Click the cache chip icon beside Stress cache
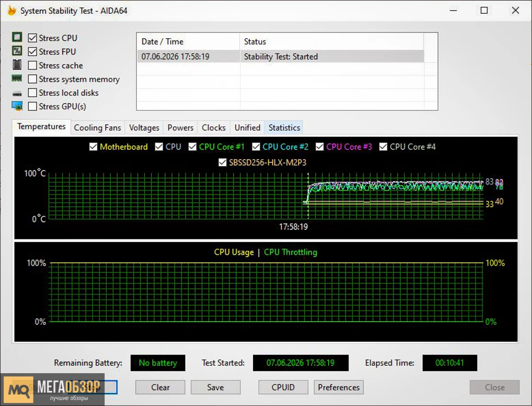The image size is (532, 406). click(x=17, y=65)
